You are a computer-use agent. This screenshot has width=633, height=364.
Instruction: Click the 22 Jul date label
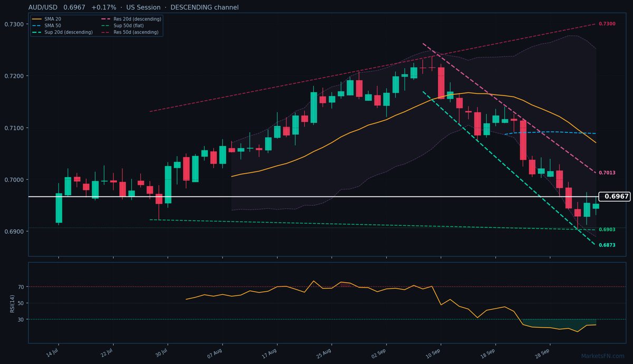tap(107, 352)
